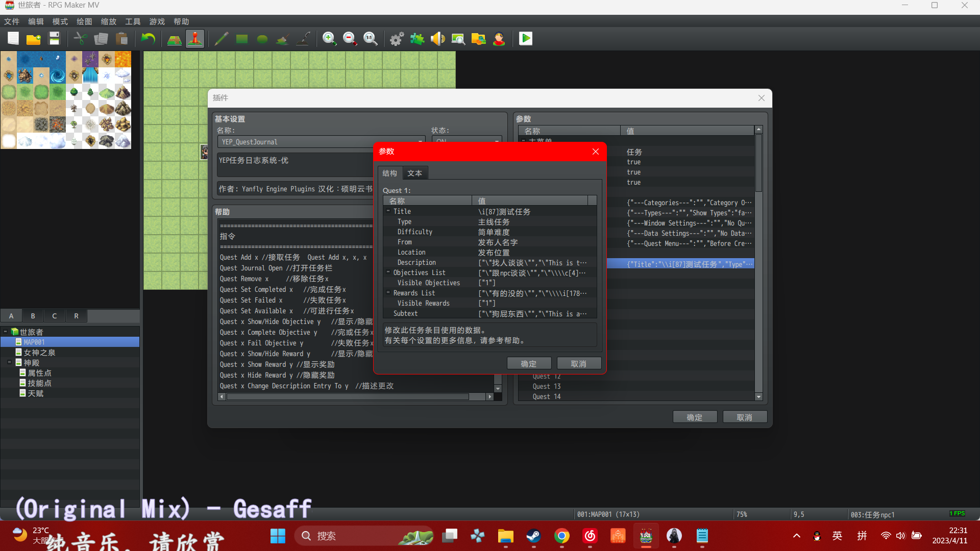Select the Flood Fill tool
The height and width of the screenshot is (551, 980).
(283, 39)
